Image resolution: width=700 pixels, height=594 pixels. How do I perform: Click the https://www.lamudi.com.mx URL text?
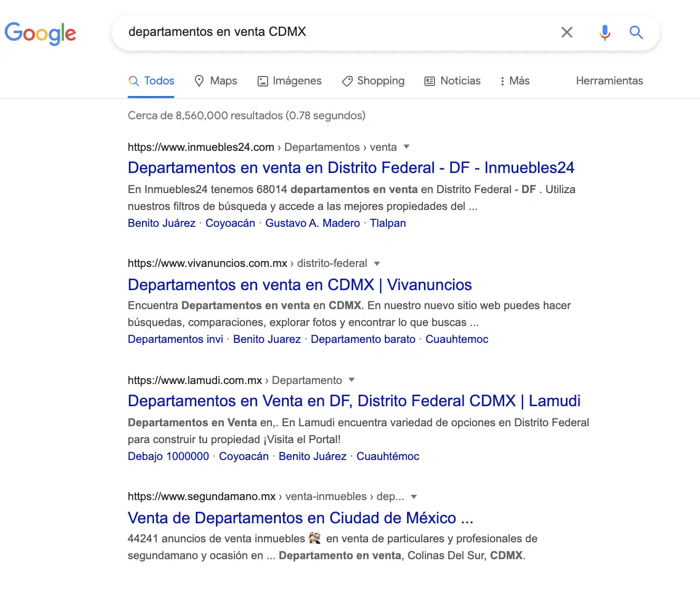[195, 380]
